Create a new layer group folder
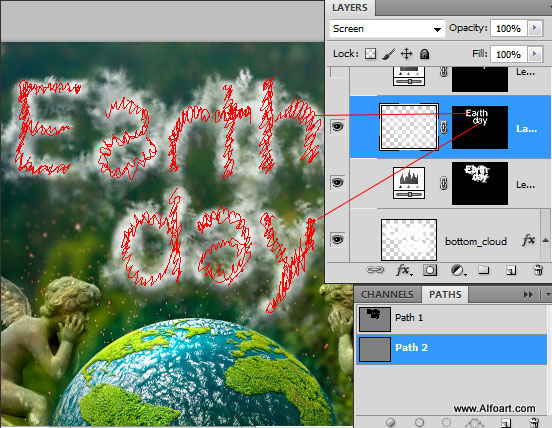This screenshot has height=428, width=552. [x=484, y=270]
